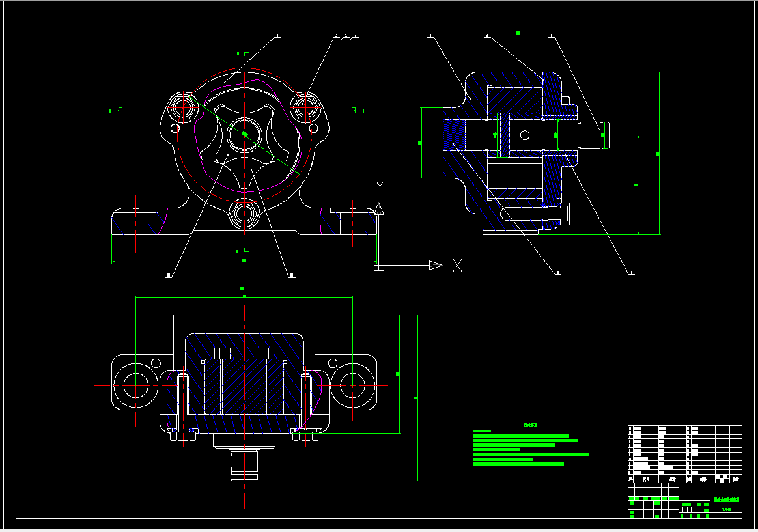The width and height of the screenshot is (758, 532).
Task: Select the top-left hex bolt in the front view
Action: [183, 107]
